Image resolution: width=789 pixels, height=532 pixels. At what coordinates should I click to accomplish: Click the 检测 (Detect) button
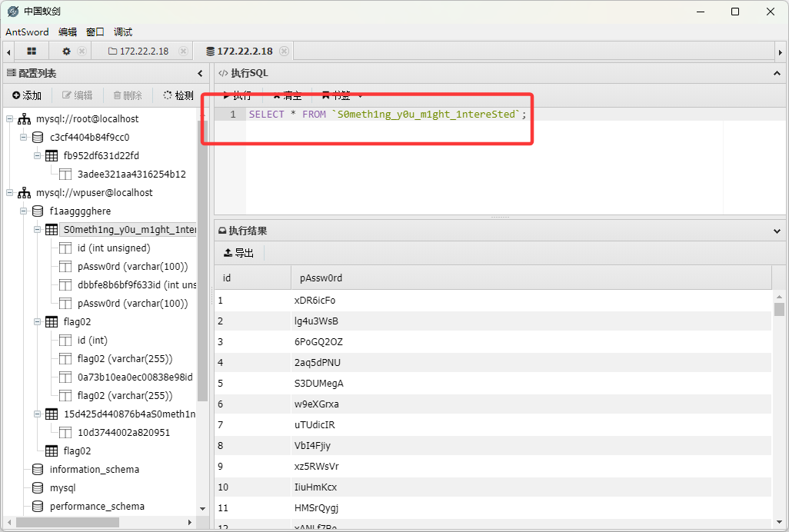[x=178, y=95]
